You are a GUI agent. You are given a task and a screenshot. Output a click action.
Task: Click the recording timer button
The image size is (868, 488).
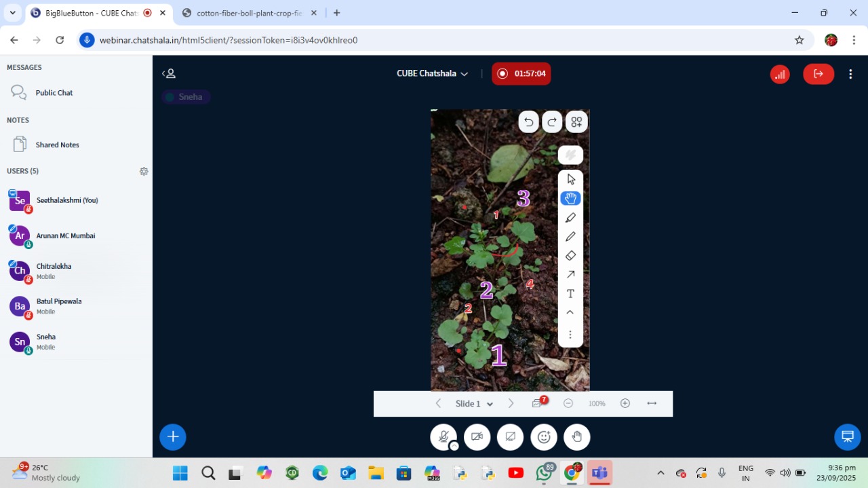pyautogui.click(x=521, y=74)
